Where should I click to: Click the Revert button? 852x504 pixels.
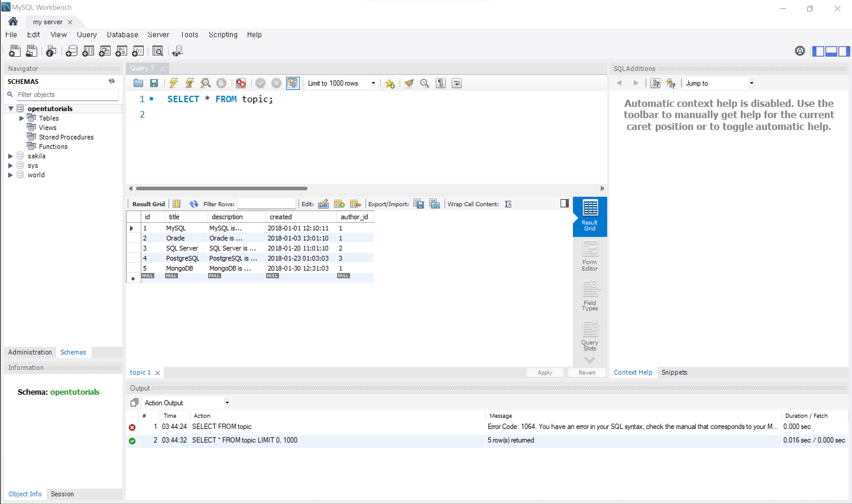[x=587, y=373]
